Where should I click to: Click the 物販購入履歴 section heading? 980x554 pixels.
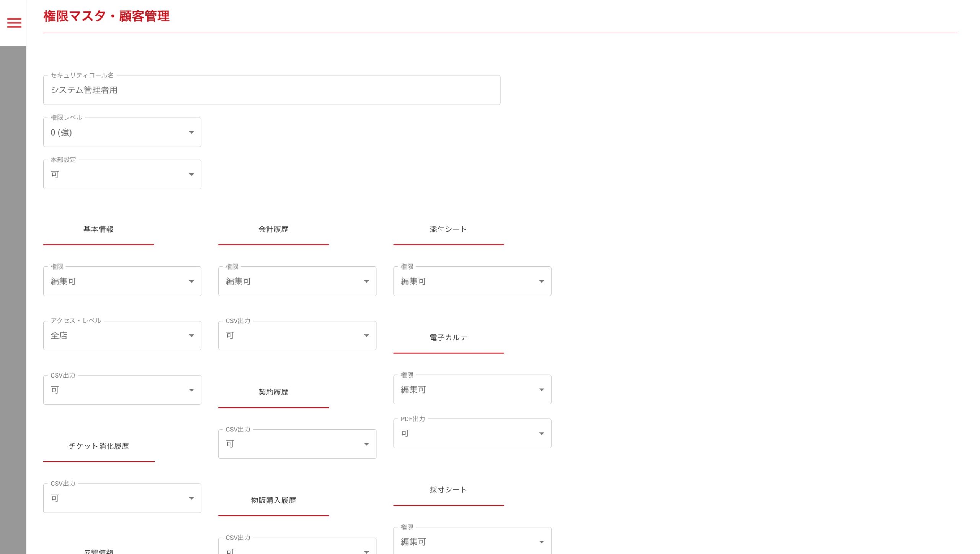pyautogui.click(x=273, y=500)
